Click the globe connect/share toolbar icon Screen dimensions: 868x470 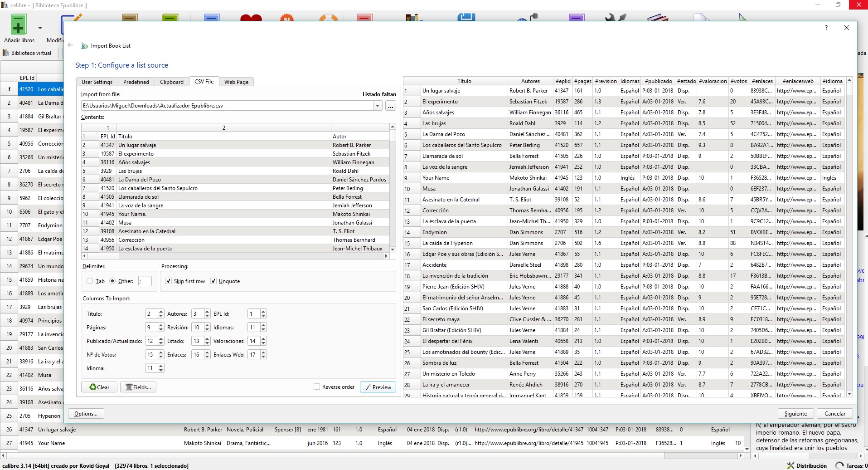click(528, 18)
